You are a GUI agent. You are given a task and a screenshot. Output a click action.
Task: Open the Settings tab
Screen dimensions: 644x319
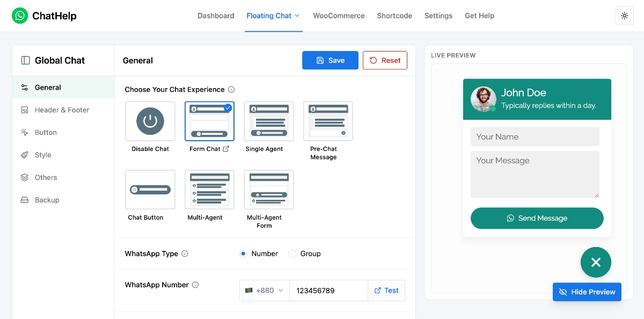pos(438,16)
